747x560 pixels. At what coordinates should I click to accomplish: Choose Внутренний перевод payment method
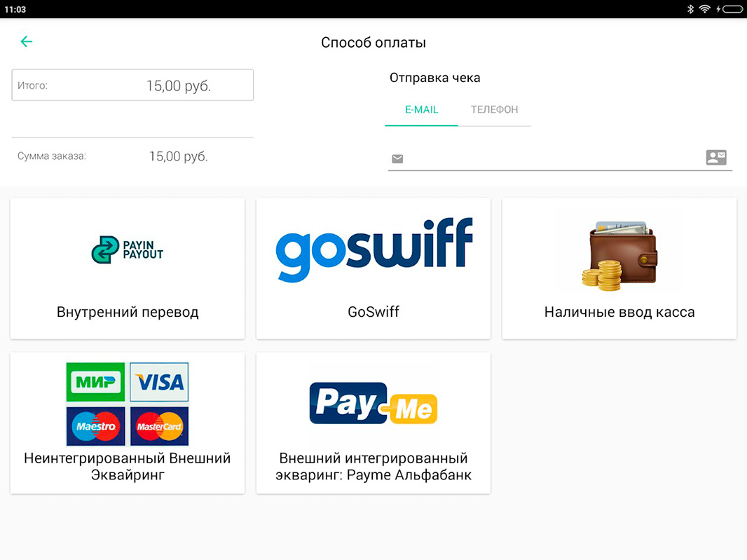click(128, 268)
